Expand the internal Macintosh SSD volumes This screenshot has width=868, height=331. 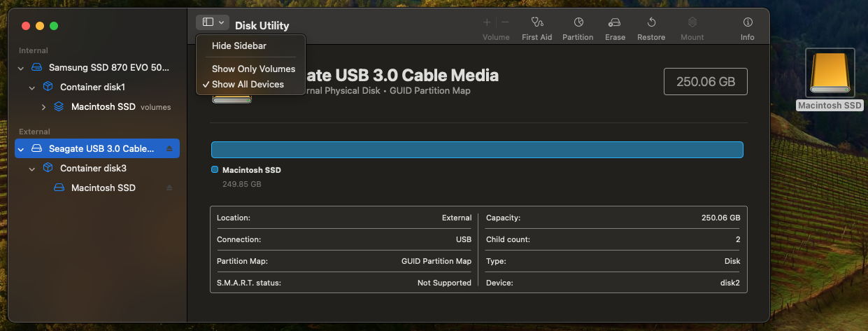point(43,107)
